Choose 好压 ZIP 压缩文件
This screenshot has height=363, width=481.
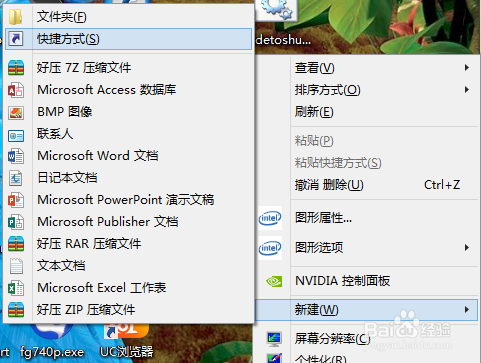(x=128, y=310)
